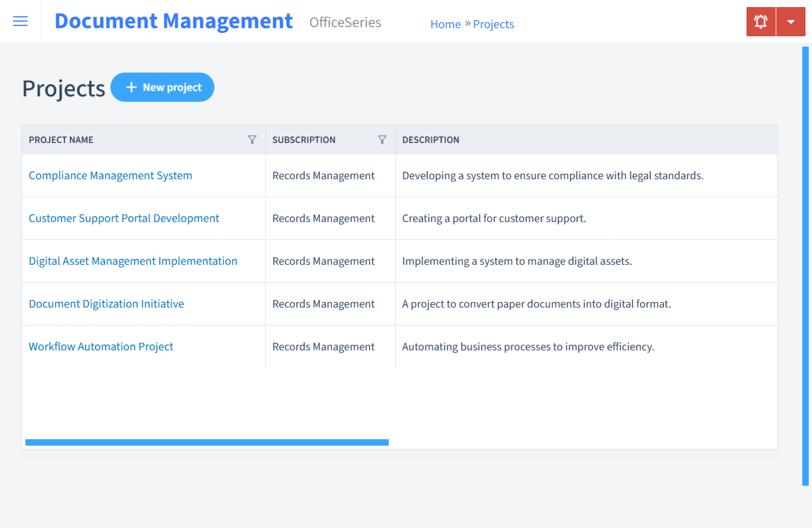Image resolution: width=812 pixels, height=528 pixels.
Task: Open the filter for the Project Name column
Action: point(252,139)
